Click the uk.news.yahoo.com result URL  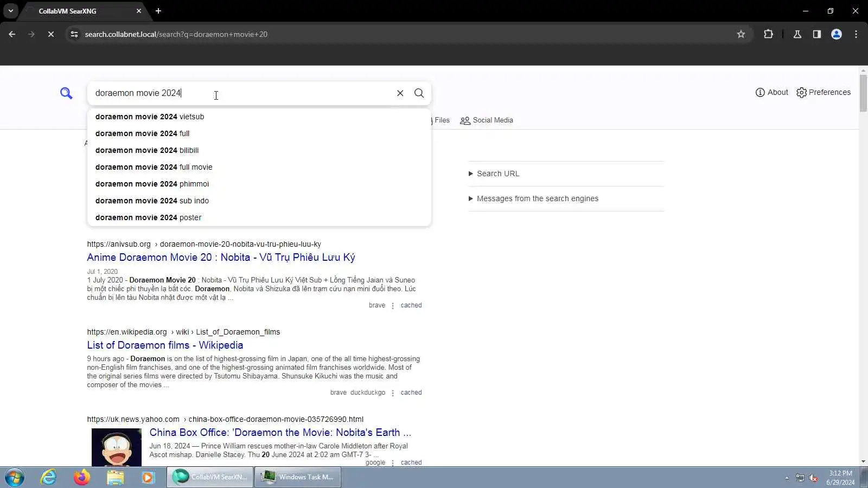(x=225, y=419)
